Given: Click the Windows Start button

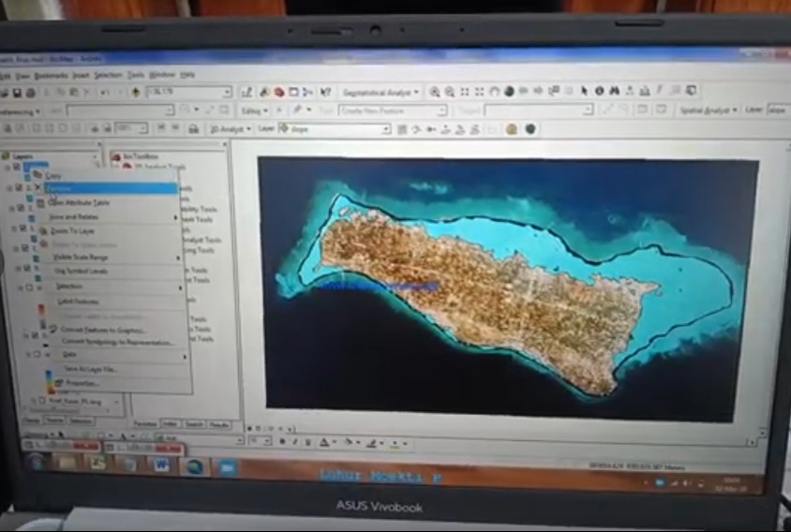Looking at the screenshot, I should click(36, 463).
